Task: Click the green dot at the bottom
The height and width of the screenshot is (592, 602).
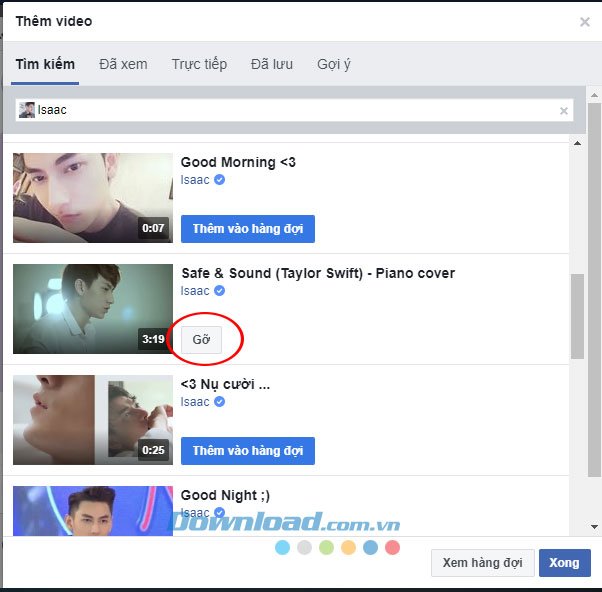Action: [x=326, y=547]
